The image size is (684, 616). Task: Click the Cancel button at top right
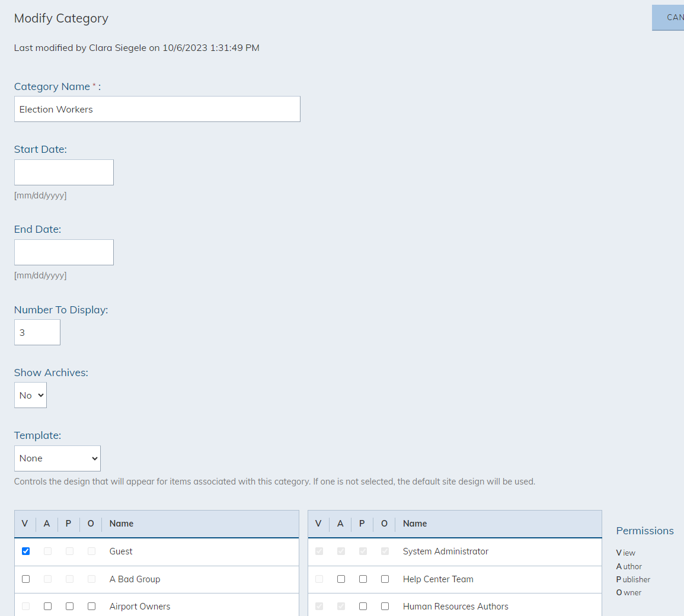pyautogui.click(x=668, y=17)
